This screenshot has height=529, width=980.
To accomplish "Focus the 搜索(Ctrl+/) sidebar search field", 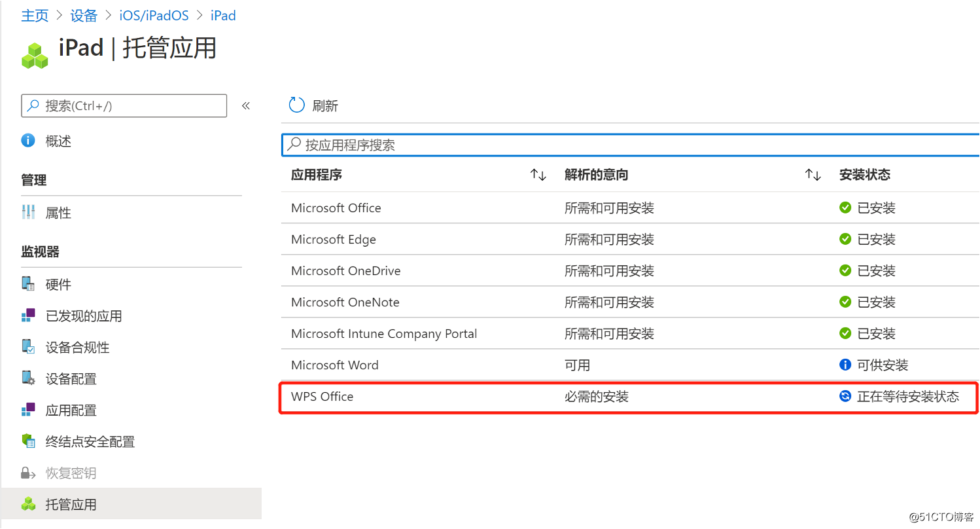I will (x=124, y=105).
